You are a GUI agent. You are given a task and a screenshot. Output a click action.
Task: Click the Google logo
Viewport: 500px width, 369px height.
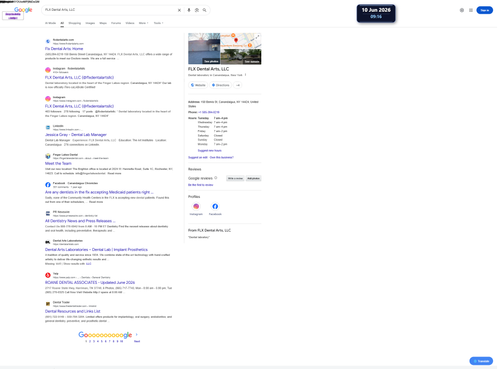[x=23, y=10]
